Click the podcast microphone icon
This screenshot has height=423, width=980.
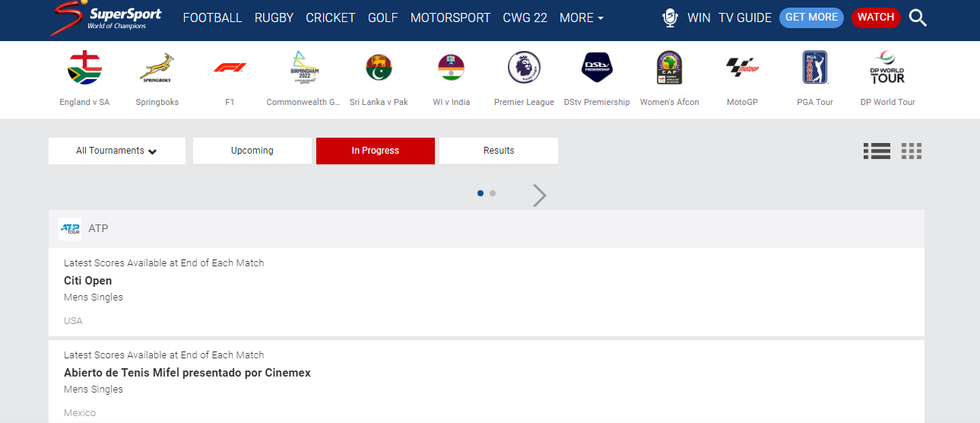[670, 18]
